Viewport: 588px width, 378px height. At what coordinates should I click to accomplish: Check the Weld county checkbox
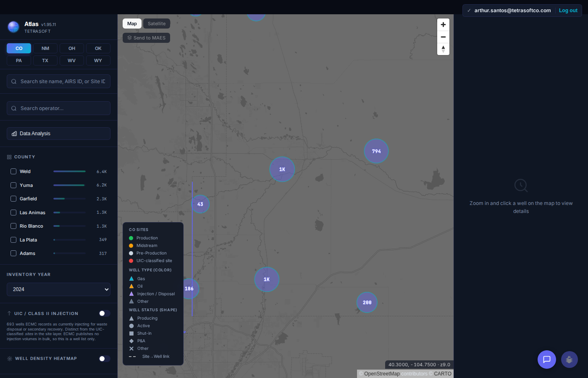pos(13,171)
